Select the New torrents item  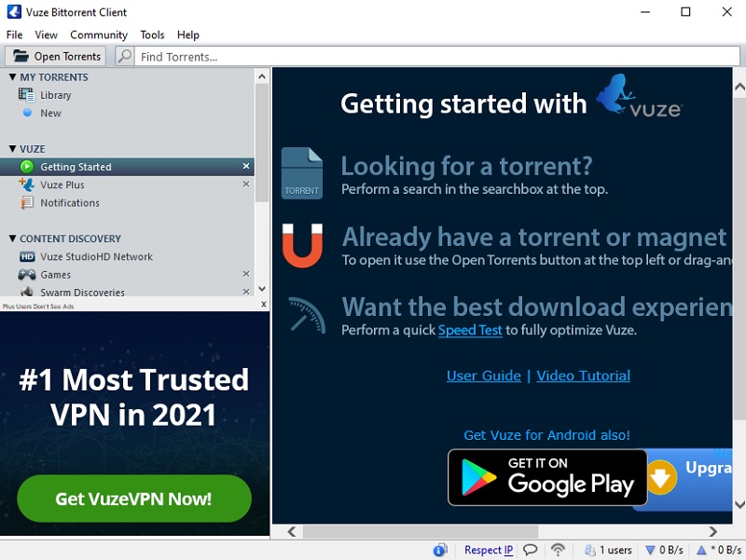point(50,113)
